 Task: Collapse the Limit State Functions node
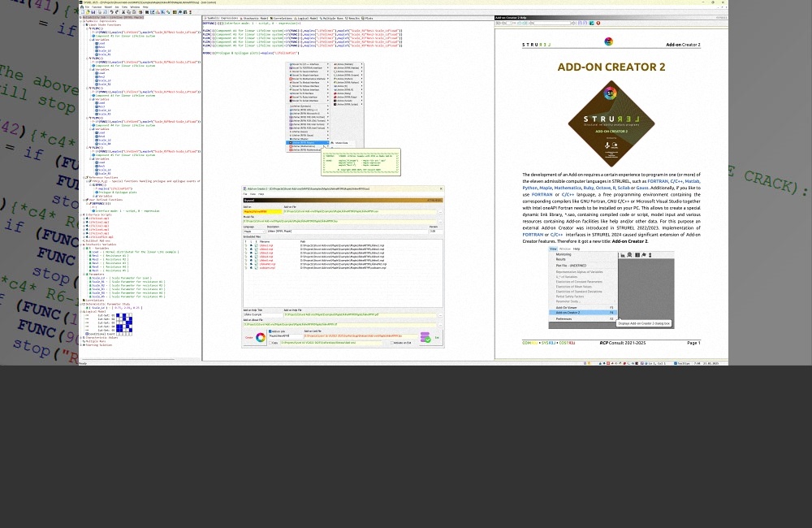pos(84,25)
